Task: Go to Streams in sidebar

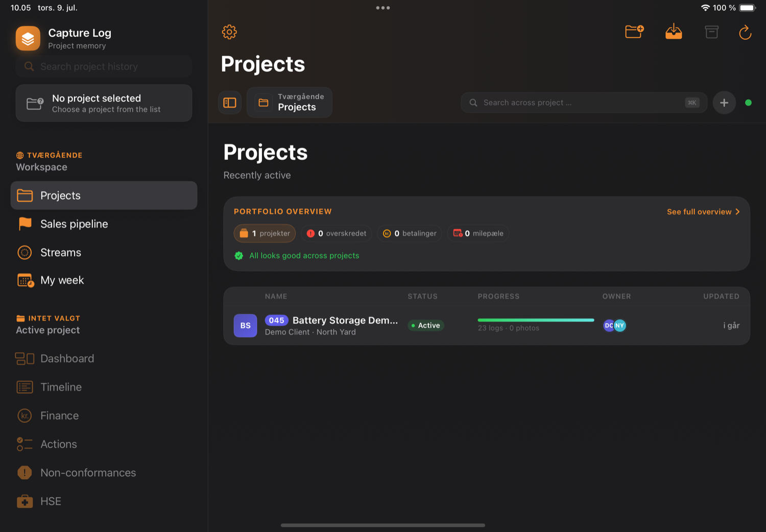Action: click(104, 253)
